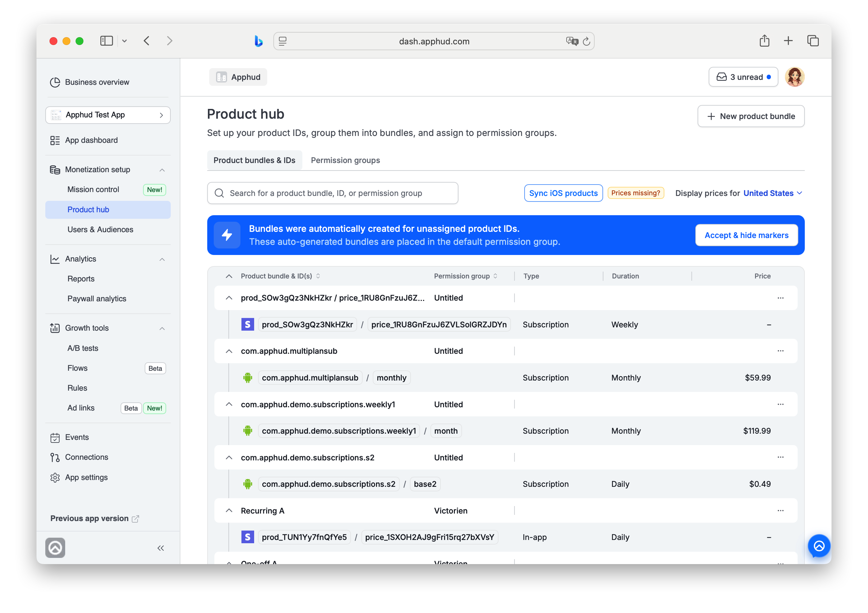868x613 pixels.
Task: Open United States price country dropdown
Action: click(772, 193)
